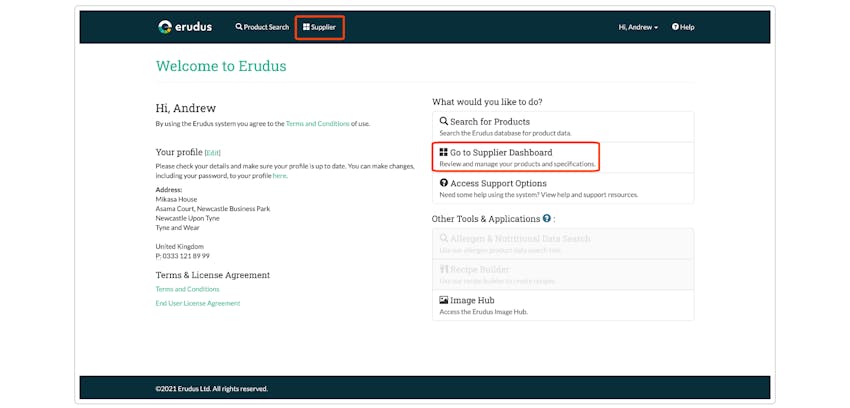The image size is (850, 408).
Task: Click the help question mark icon in navbar
Action: coord(675,27)
